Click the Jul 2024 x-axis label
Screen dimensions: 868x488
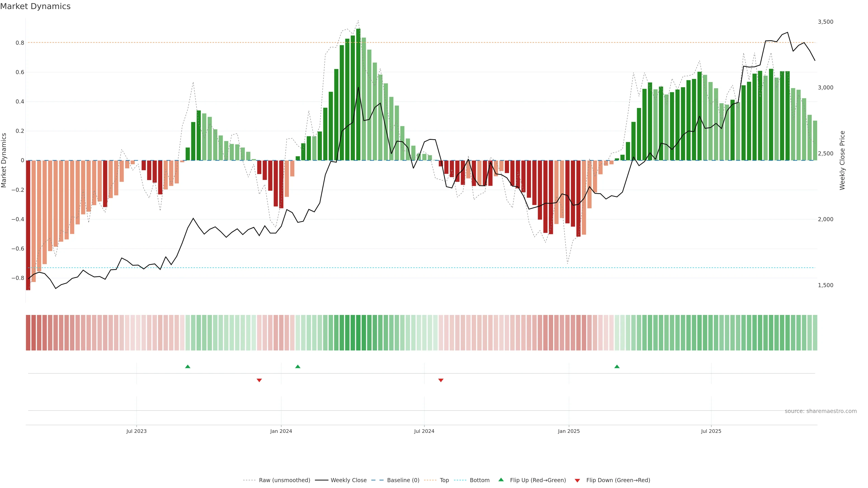point(424,431)
